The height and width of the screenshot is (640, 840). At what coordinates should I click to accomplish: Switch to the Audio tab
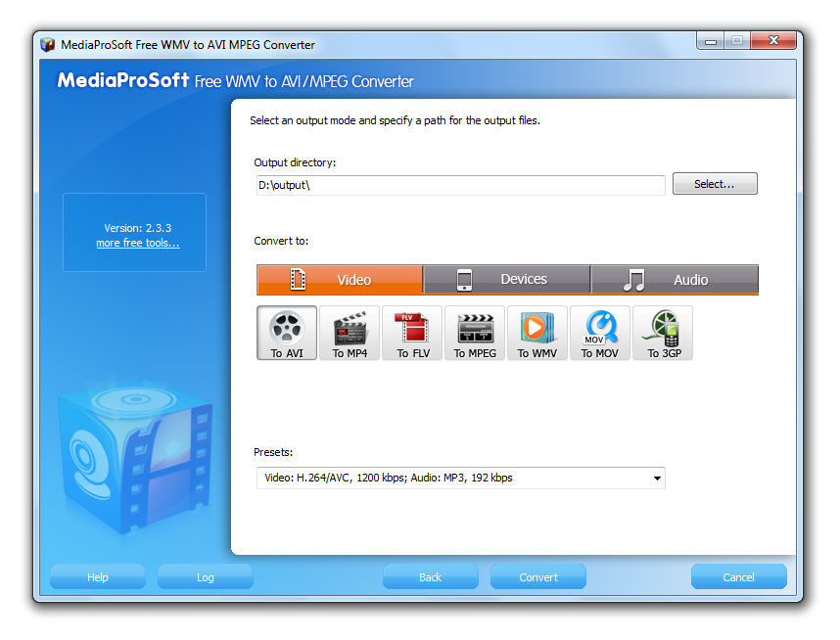pyautogui.click(x=675, y=279)
